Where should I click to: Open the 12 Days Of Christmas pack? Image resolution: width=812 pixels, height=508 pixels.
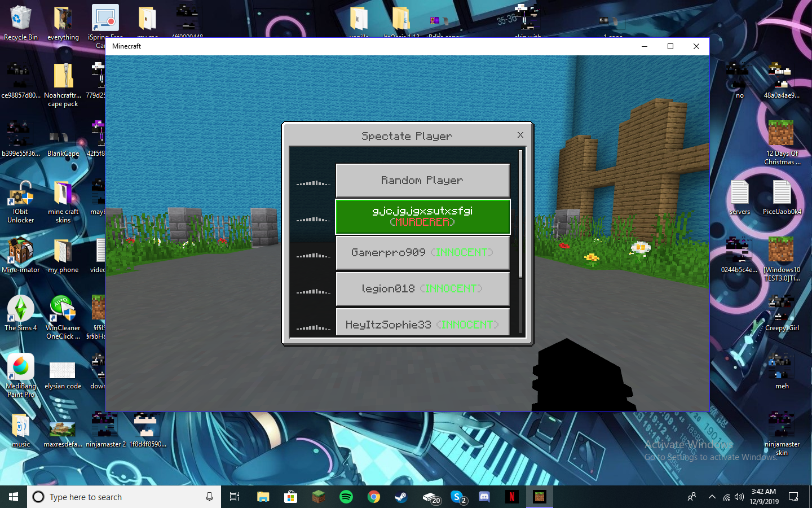(782, 143)
